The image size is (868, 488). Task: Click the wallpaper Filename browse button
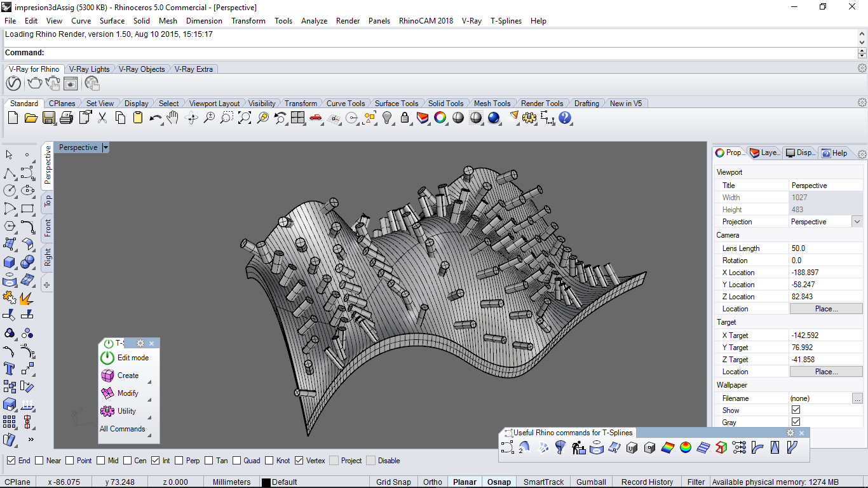[857, 398]
